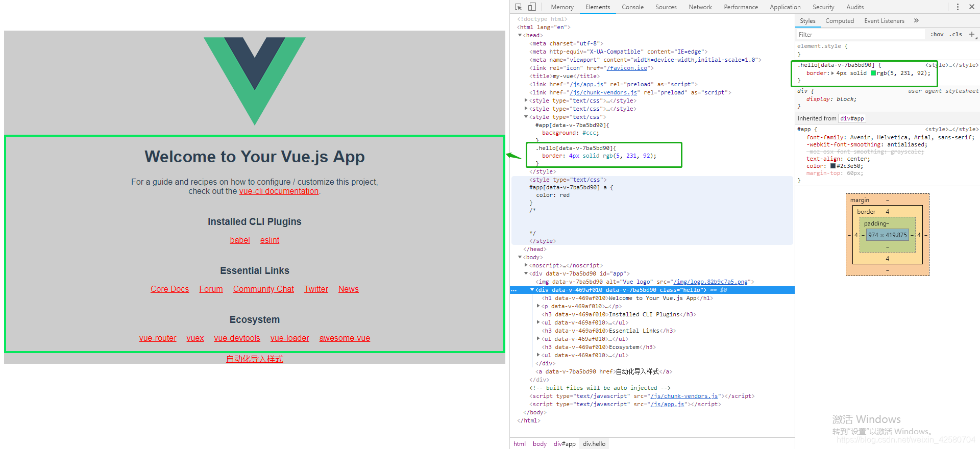Switch to the Memory tab
Screen dimensions: 980x449
(562, 7)
